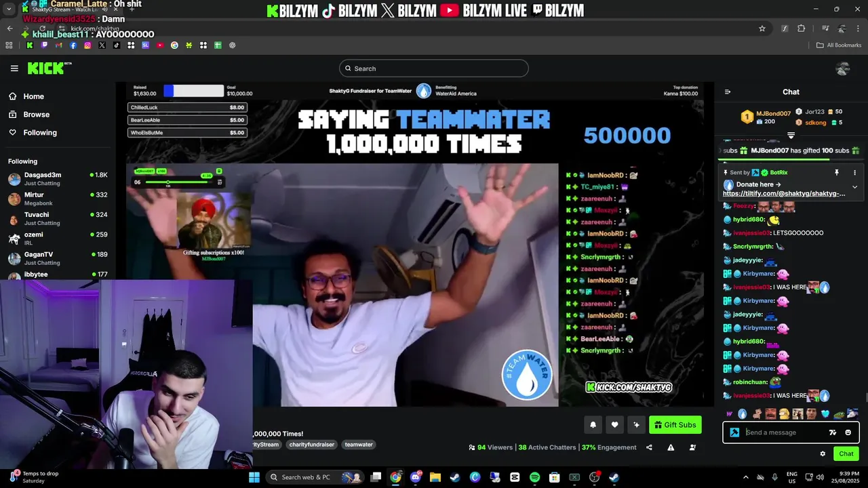Open the YouTube bookmark in bookmarks bar
The image size is (868, 488).
[160, 45]
